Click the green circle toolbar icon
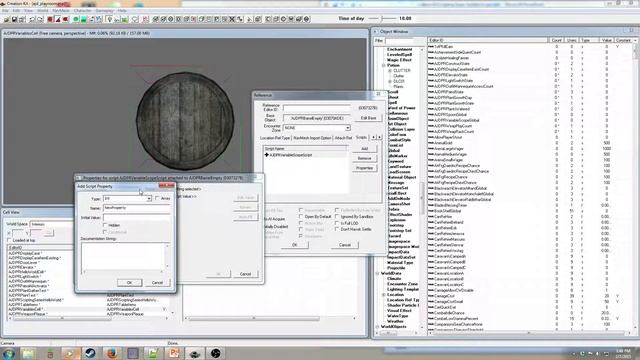 (x=76, y=19)
